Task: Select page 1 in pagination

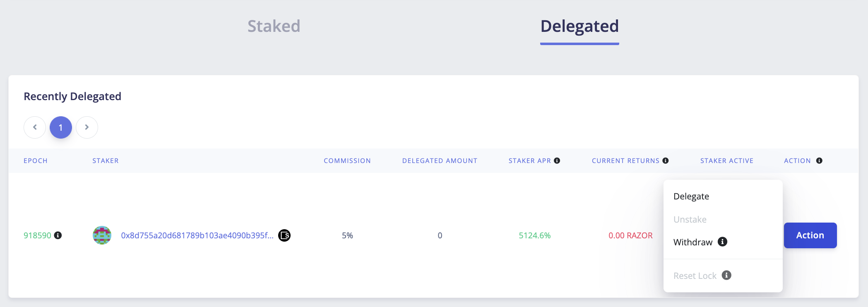Action: tap(61, 127)
